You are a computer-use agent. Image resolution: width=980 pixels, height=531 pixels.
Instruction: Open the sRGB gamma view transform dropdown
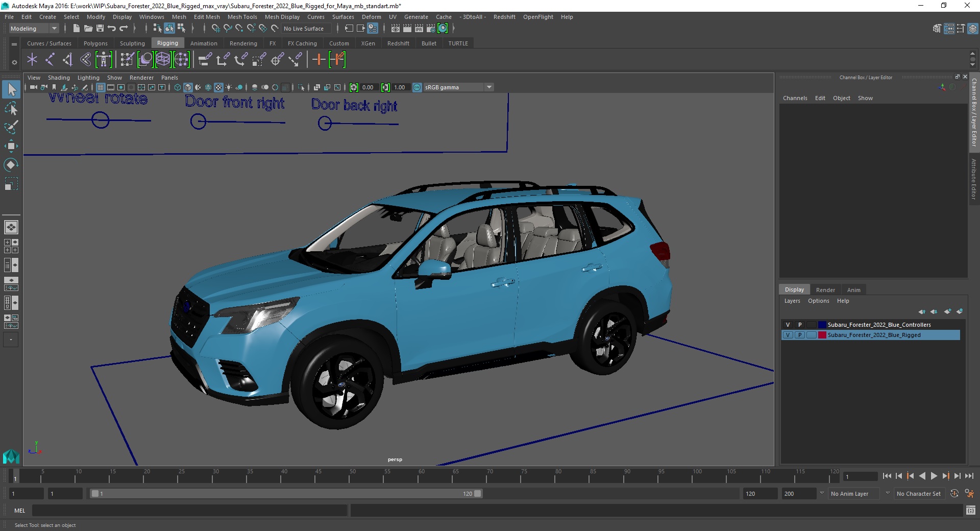tap(458, 87)
